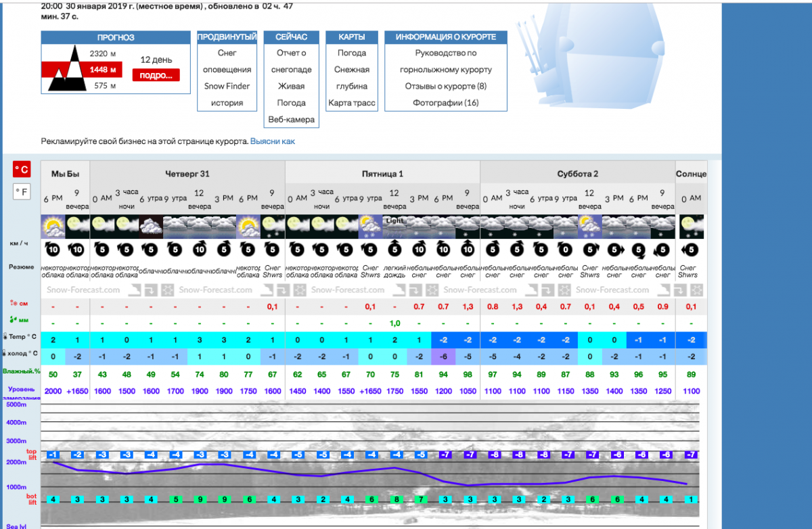This screenshot has width=812, height=529.
Task: Open Отзывы о курорте (8) link
Action: pyautogui.click(x=446, y=86)
